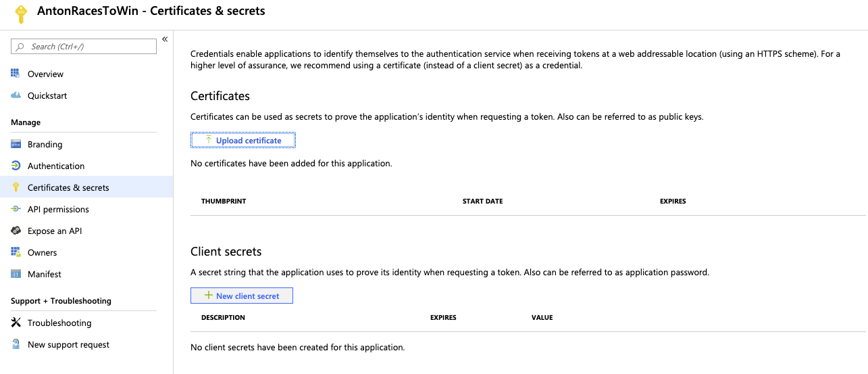The height and width of the screenshot is (374, 868).
Task: Open Certificates & secrets menu item
Action: [68, 187]
